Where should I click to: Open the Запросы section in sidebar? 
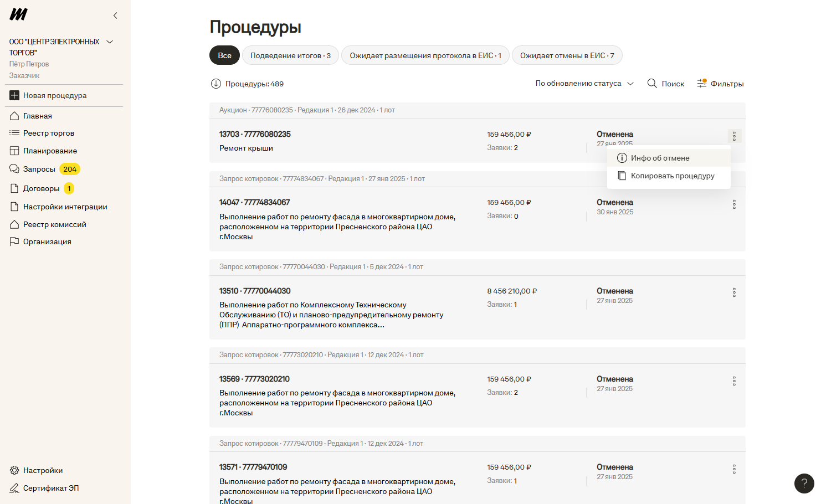coord(39,169)
